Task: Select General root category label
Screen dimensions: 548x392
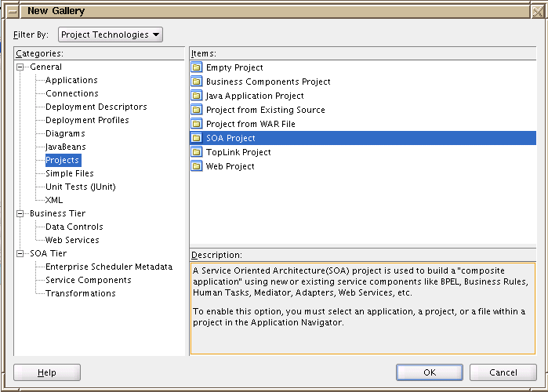Action: [x=45, y=67]
